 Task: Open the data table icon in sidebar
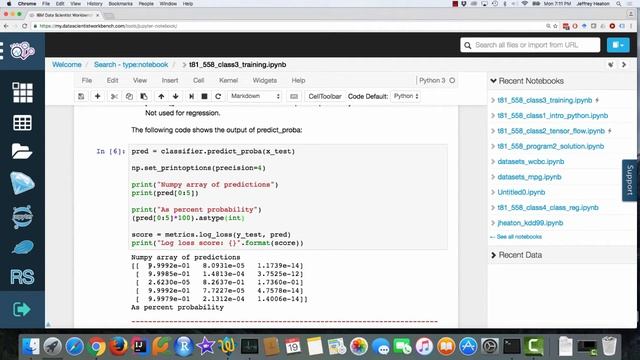click(x=22, y=122)
